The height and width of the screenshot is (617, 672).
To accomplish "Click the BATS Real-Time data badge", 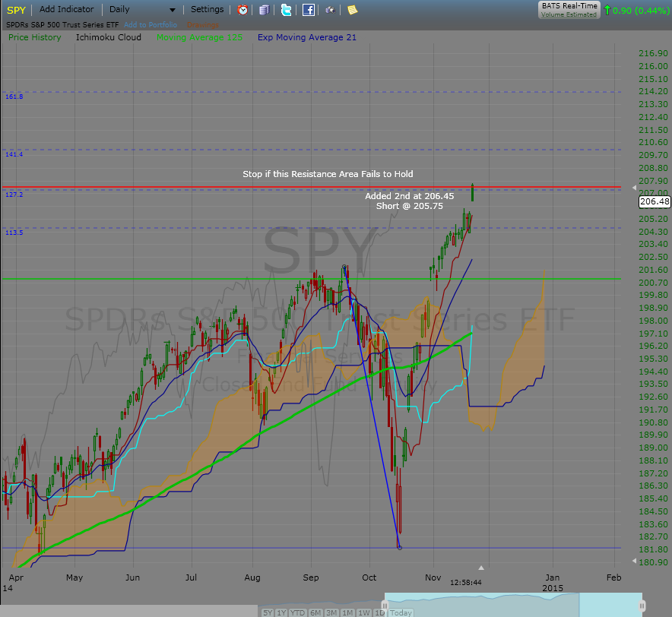I will 569,10.
